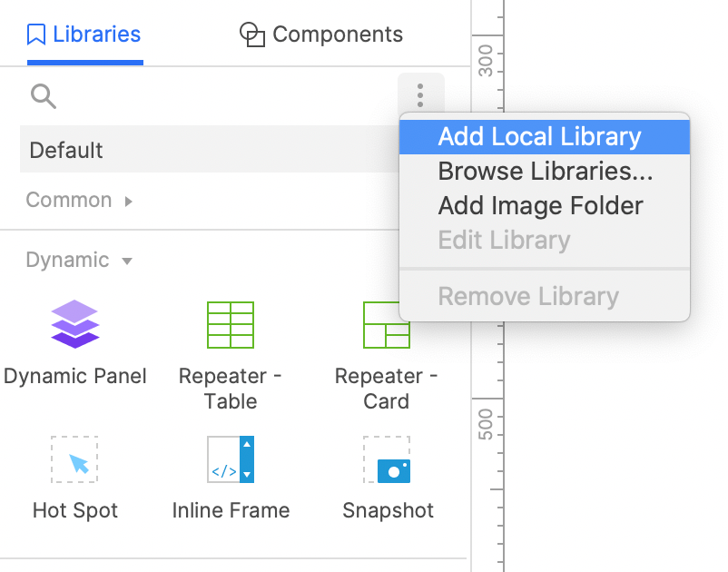Select the Dynamic Panel widget icon
This screenshot has height=572, width=728.
[74, 324]
